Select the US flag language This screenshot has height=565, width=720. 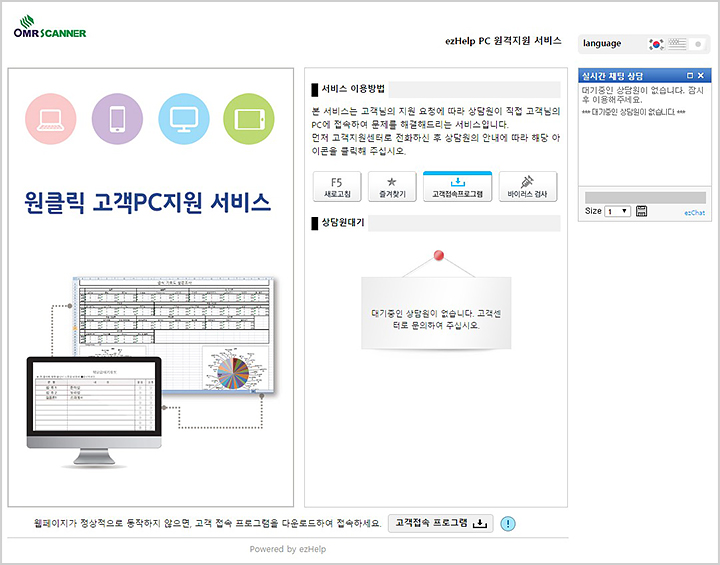click(x=677, y=44)
